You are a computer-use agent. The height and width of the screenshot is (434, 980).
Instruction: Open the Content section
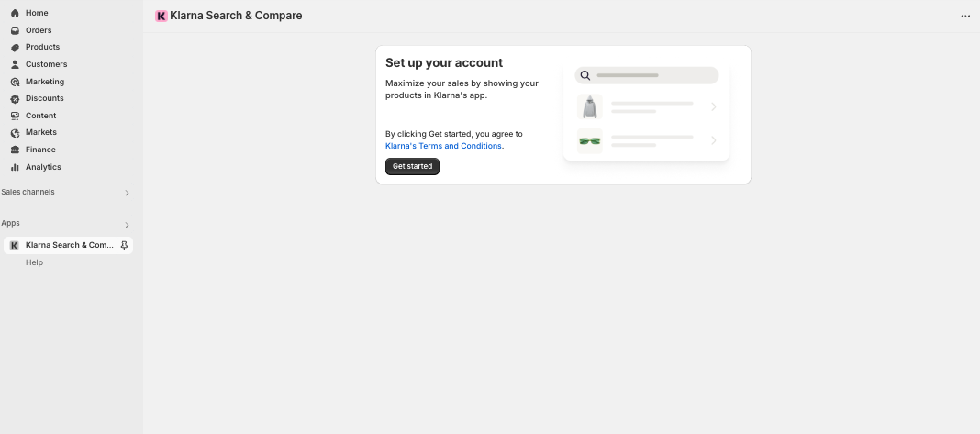coord(40,116)
